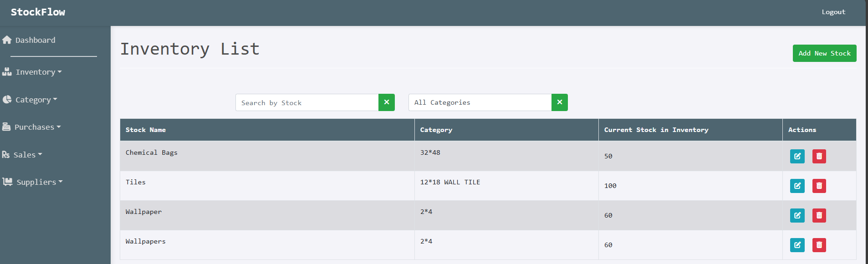
Task: Focus the Search by Stock input
Action: [306, 102]
